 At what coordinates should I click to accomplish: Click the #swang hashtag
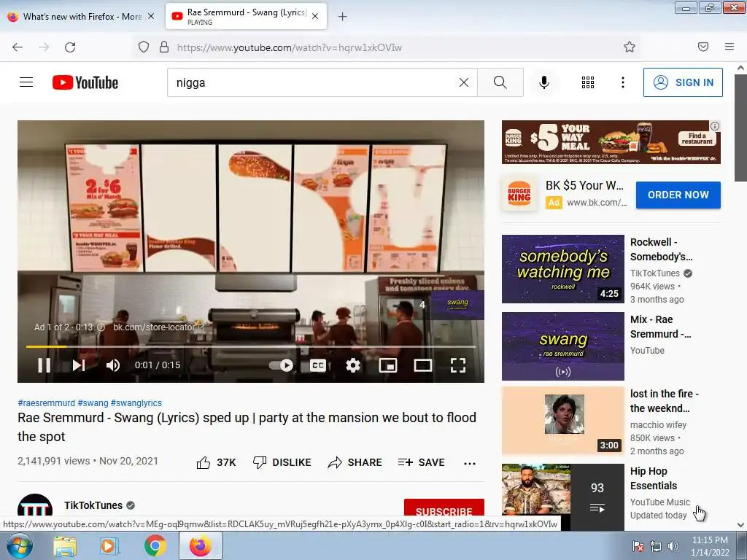tap(93, 402)
